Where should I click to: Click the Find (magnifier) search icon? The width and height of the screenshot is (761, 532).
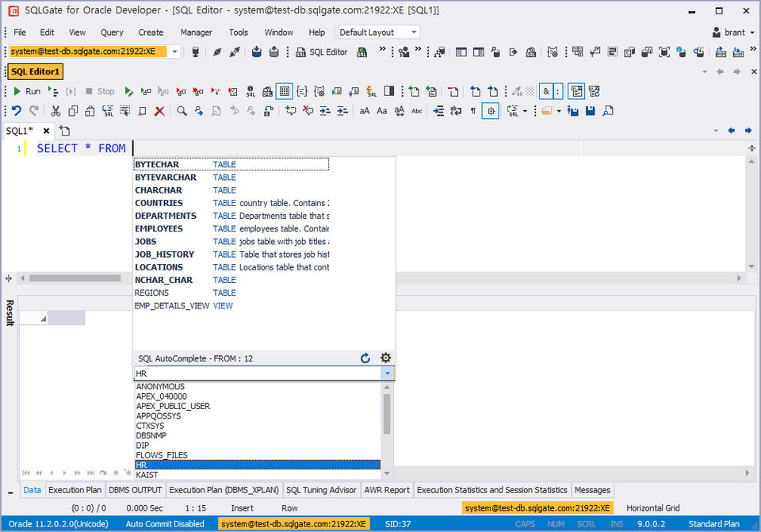182,110
